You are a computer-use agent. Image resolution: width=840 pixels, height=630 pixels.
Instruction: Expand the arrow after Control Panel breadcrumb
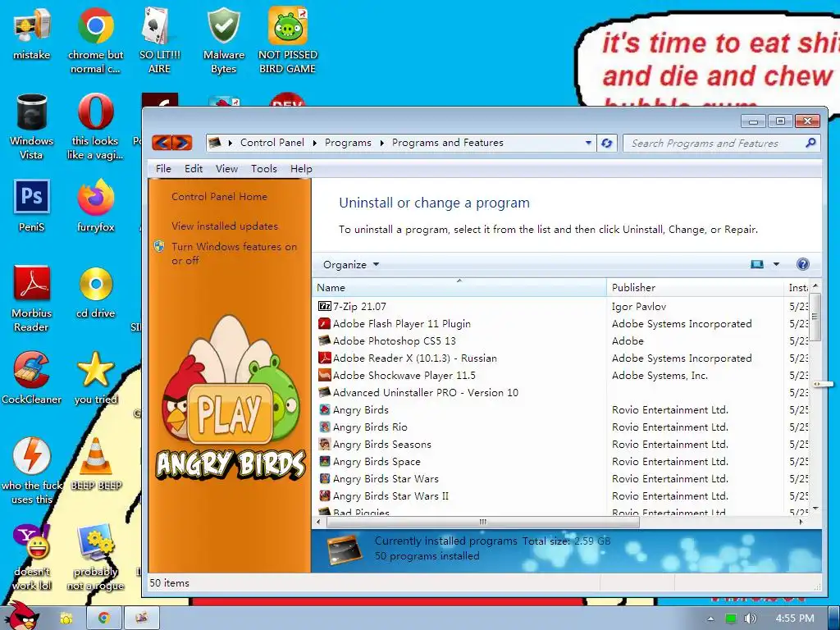(x=314, y=143)
